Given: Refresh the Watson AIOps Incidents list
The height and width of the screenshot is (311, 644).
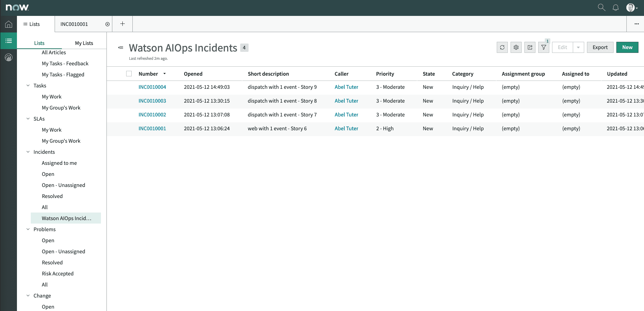Looking at the screenshot, I should (x=502, y=47).
